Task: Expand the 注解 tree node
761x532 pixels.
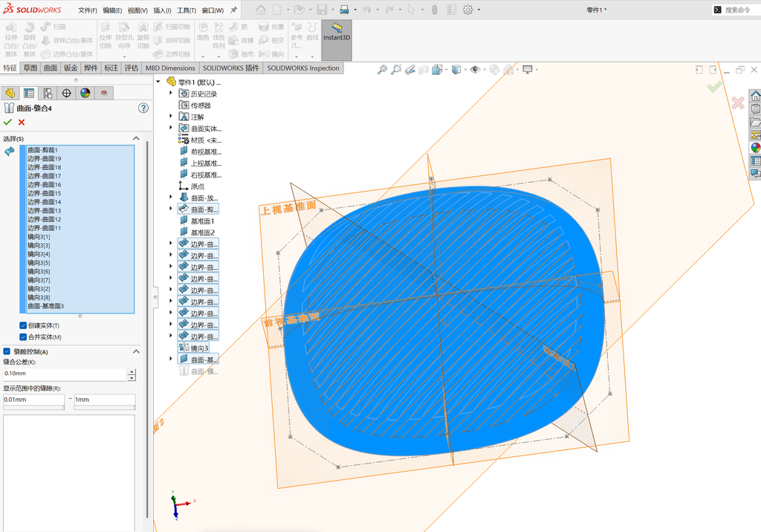Action: pos(171,116)
